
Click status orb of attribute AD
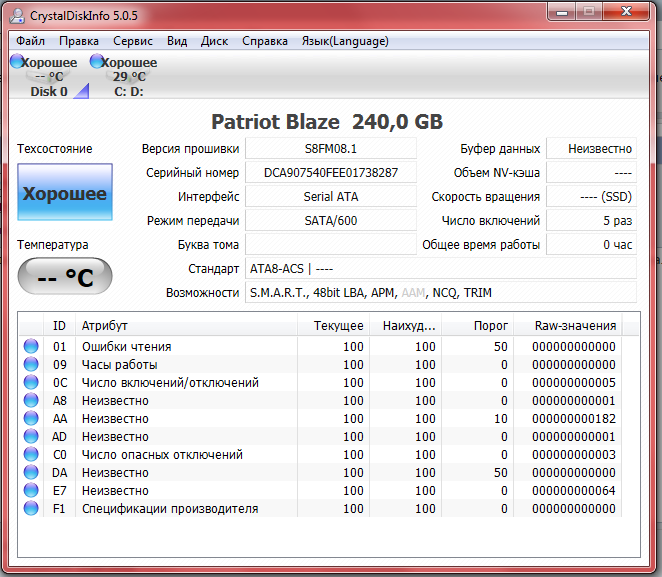pos(31,436)
